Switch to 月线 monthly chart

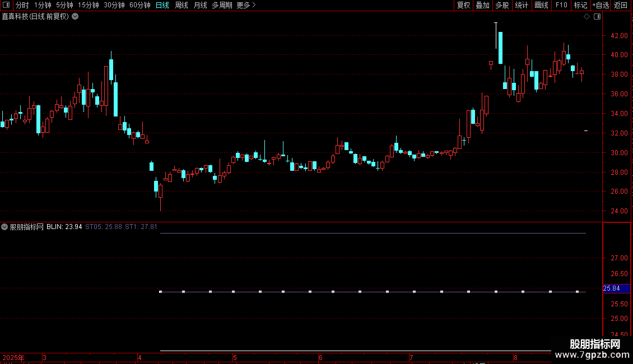(200, 5)
